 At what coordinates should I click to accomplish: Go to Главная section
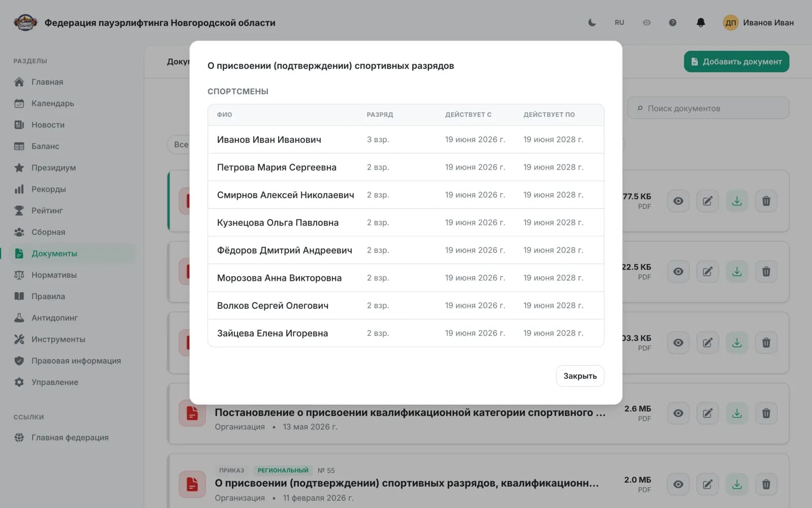coord(47,82)
